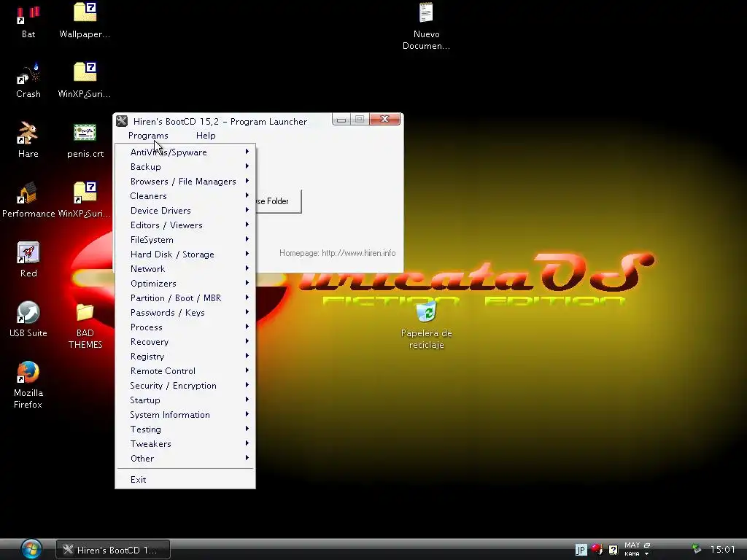The image size is (747, 560).
Task: Expand the Editors / Viewers submenu
Action: 185,225
